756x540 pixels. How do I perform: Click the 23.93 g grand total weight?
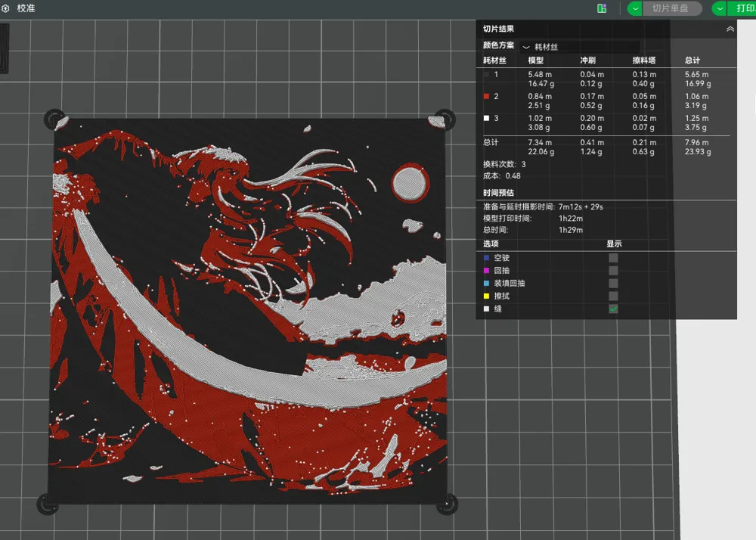(698, 152)
